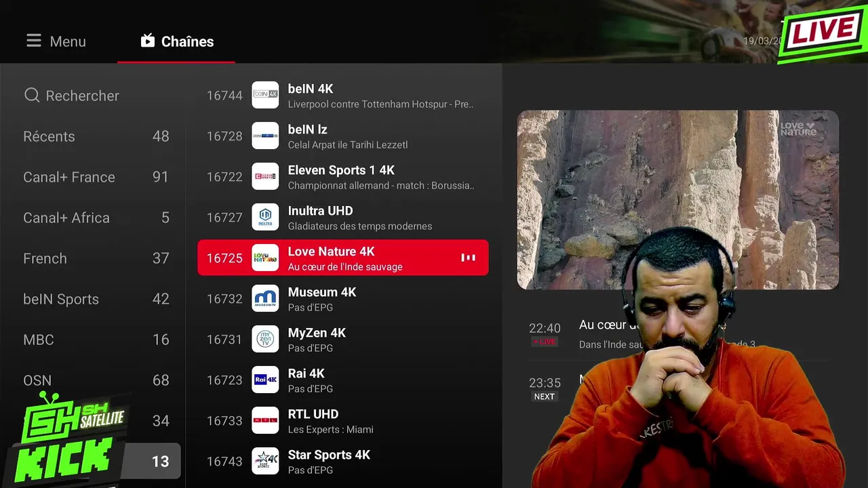Image resolution: width=868 pixels, height=488 pixels.
Task: Click the Rechercher search field
Action: click(x=96, y=96)
